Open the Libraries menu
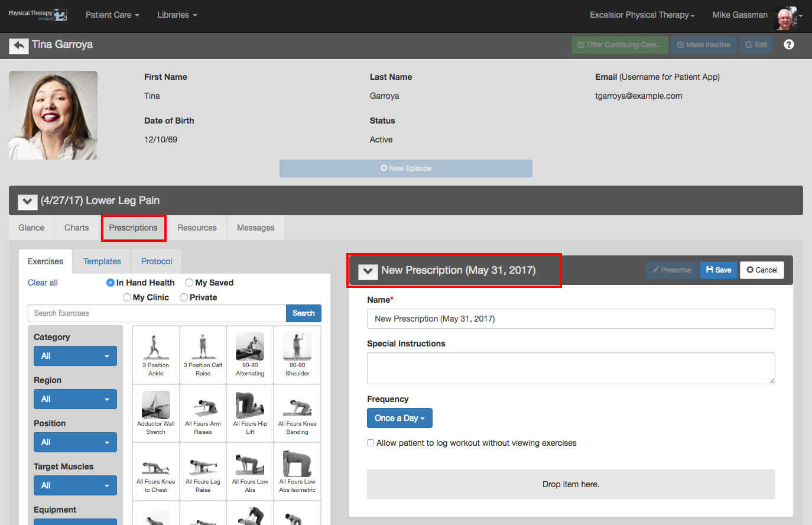 177,15
